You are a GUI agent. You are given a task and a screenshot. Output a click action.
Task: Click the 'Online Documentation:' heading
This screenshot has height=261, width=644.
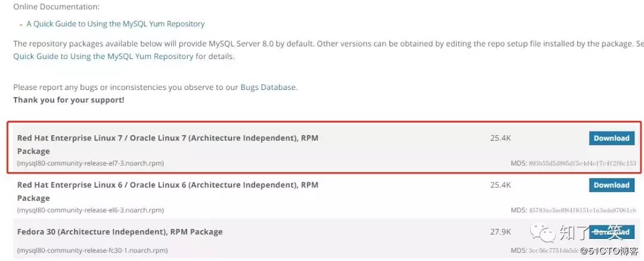coord(56,7)
